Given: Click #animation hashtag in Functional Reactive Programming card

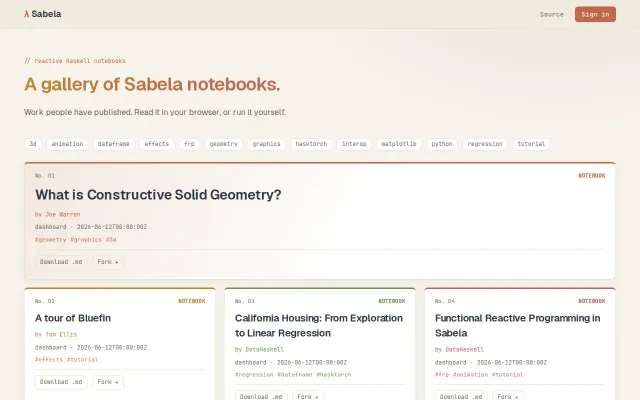Looking at the screenshot, I should pyautogui.click(x=470, y=375).
